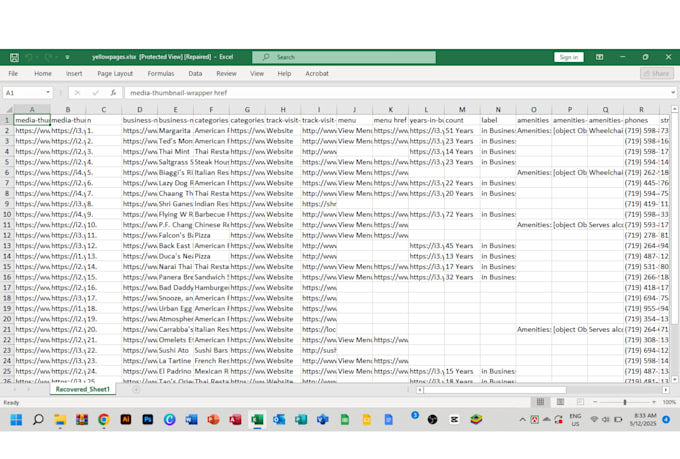This screenshot has height=459, width=680.
Task: Click the 'years-in-bu' header cell
Action: pyautogui.click(x=426, y=120)
